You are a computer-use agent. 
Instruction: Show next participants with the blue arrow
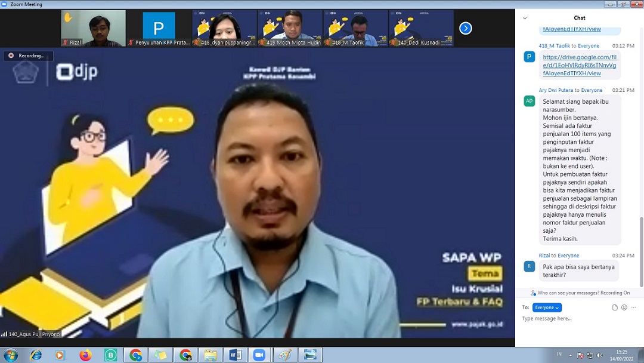(466, 28)
